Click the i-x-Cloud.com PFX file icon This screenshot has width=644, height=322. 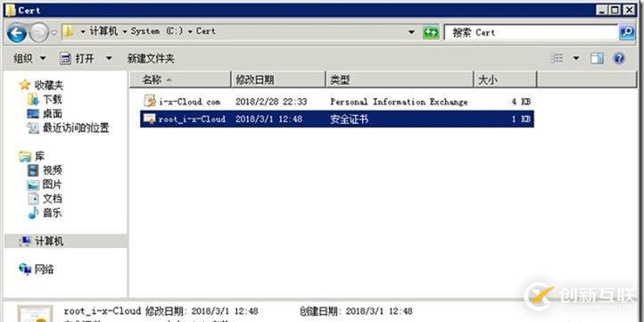point(150,101)
